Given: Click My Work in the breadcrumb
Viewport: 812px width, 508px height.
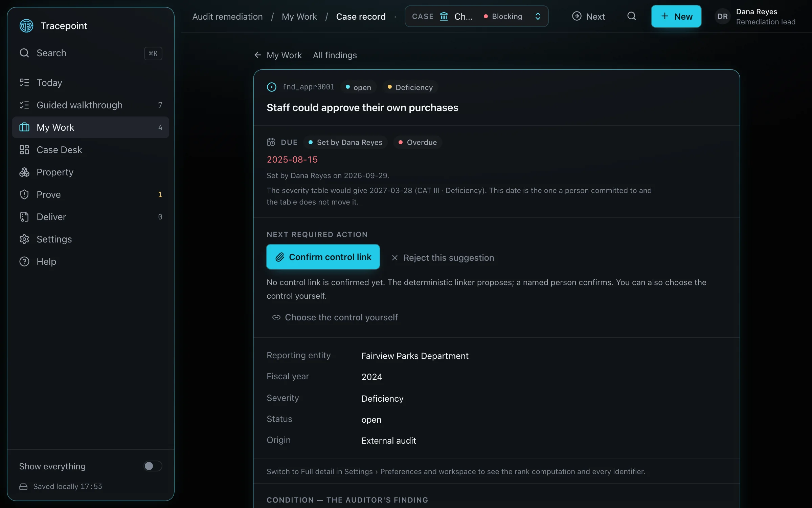Looking at the screenshot, I should pos(299,16).
